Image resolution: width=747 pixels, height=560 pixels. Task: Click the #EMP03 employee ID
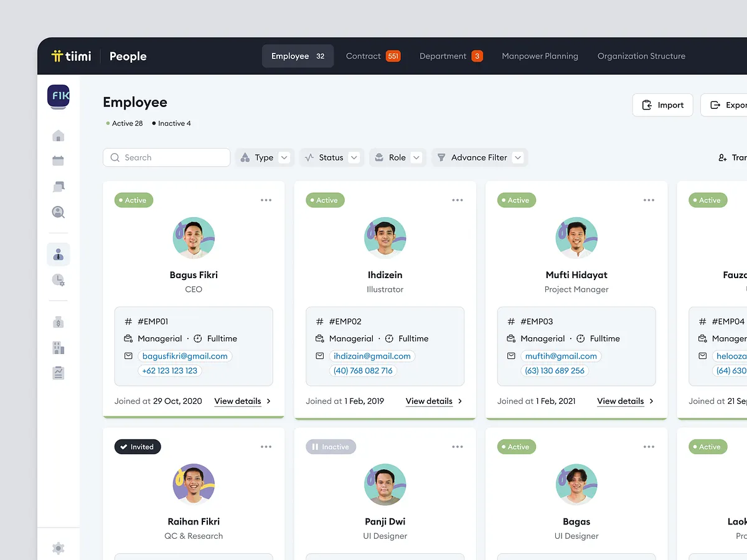pyautogui.click(x=537, y=322)
